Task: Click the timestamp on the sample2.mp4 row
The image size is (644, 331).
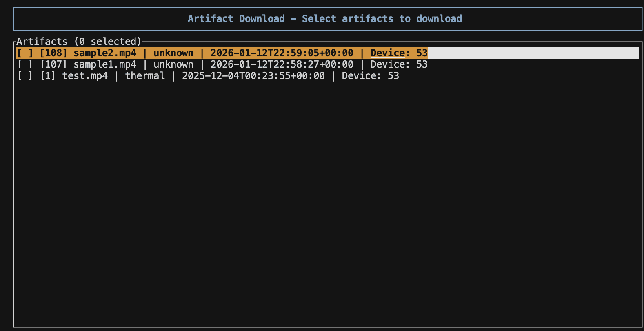Action: coord(282,53)
